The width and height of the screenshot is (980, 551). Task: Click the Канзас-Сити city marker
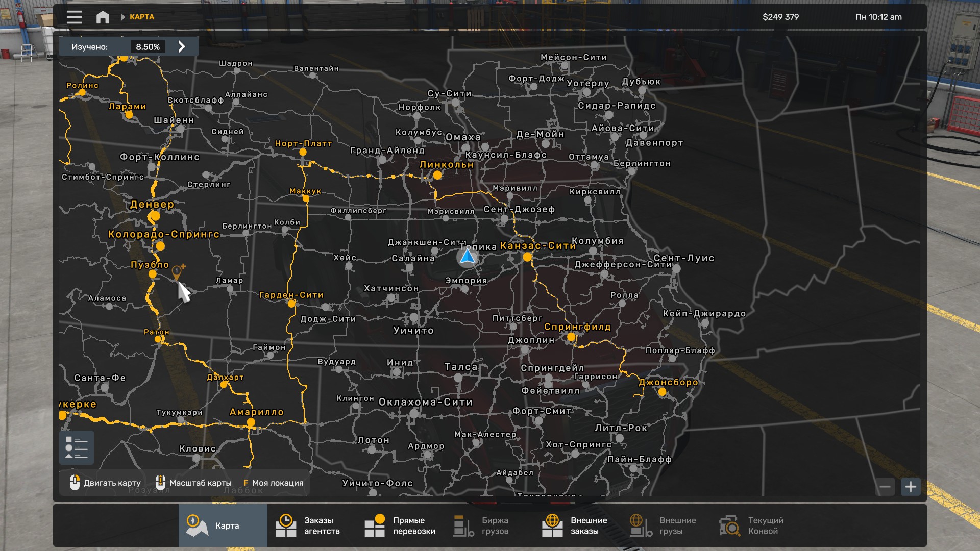pyautogui.click(x=527, y=257)
